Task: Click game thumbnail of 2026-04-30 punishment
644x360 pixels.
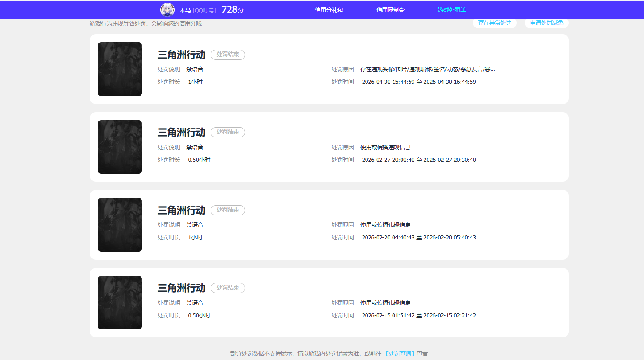Action: tap(120, 69)
